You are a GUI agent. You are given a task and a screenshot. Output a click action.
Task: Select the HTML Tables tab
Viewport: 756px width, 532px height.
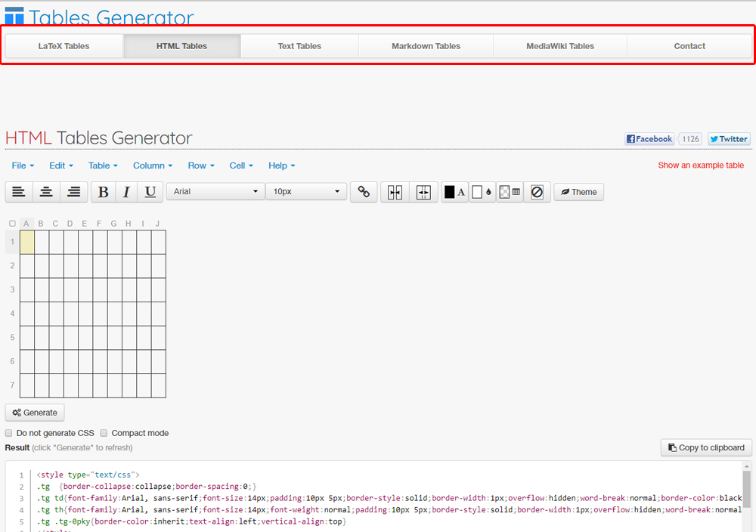tap(181, 46)
